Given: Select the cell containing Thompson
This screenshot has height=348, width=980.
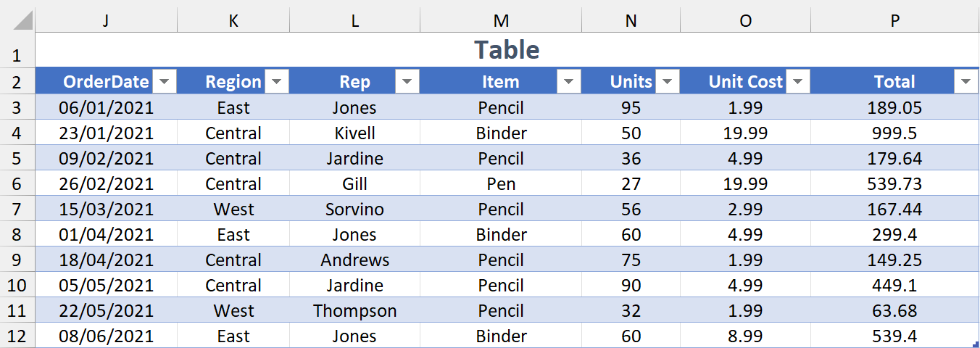Looking at the screenshot, I should click(354, 311).
